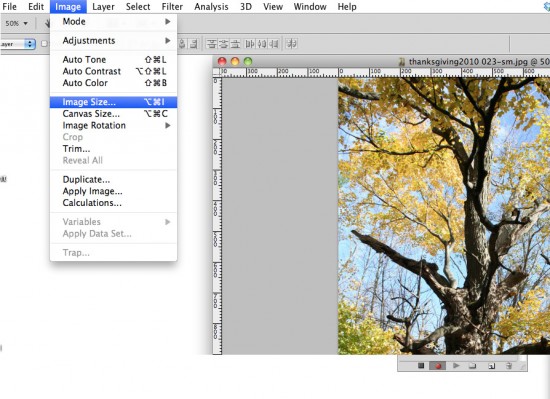Open the layer selection popup menu
Viewport: 550px width, 399px height.
pos(18,44)
